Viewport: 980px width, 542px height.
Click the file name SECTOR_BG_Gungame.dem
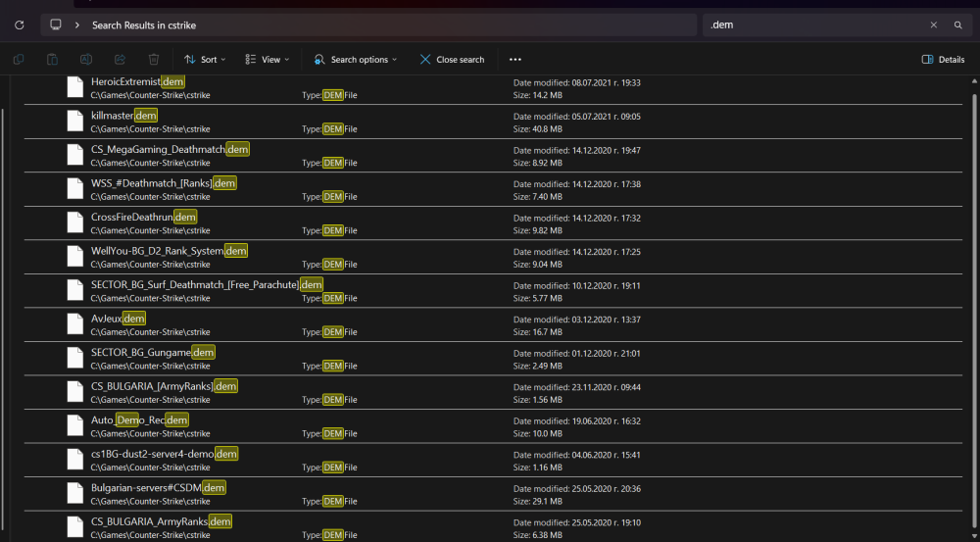153,352
